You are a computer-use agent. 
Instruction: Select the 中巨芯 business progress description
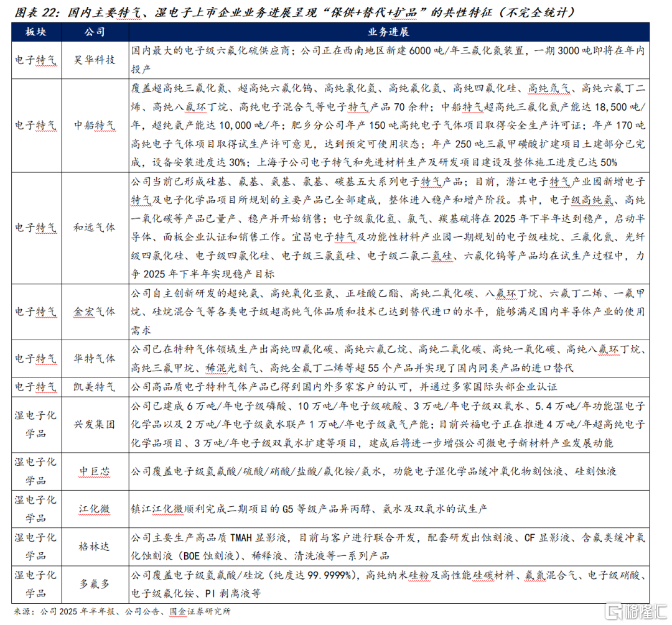tap(373, 471)
